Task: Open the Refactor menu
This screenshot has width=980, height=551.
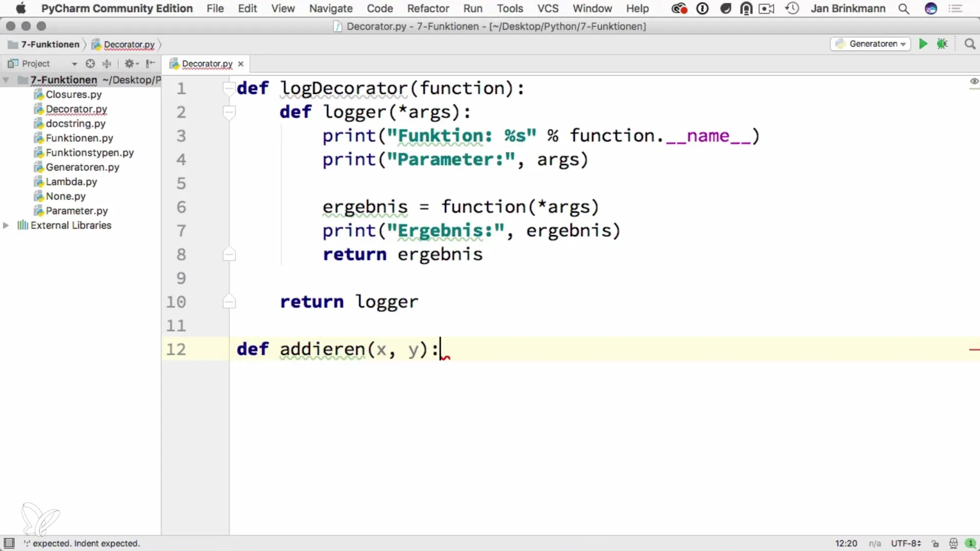Action: coord(428,9)
